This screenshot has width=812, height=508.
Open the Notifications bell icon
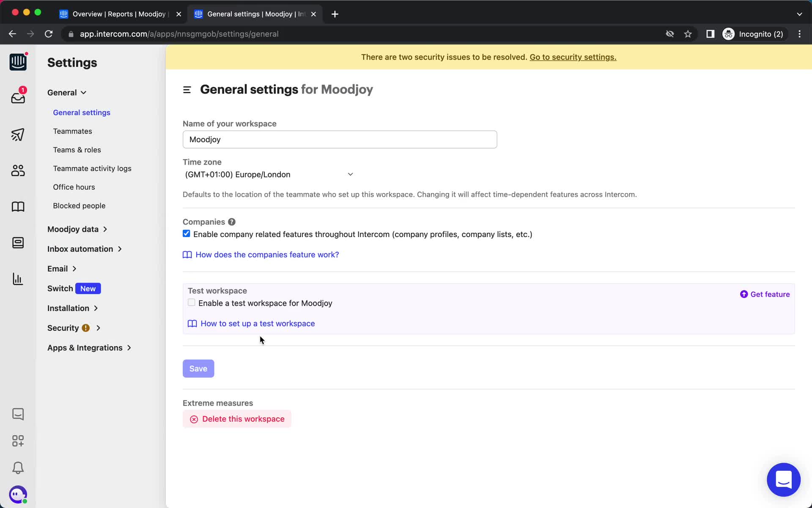tap(18, 468)
